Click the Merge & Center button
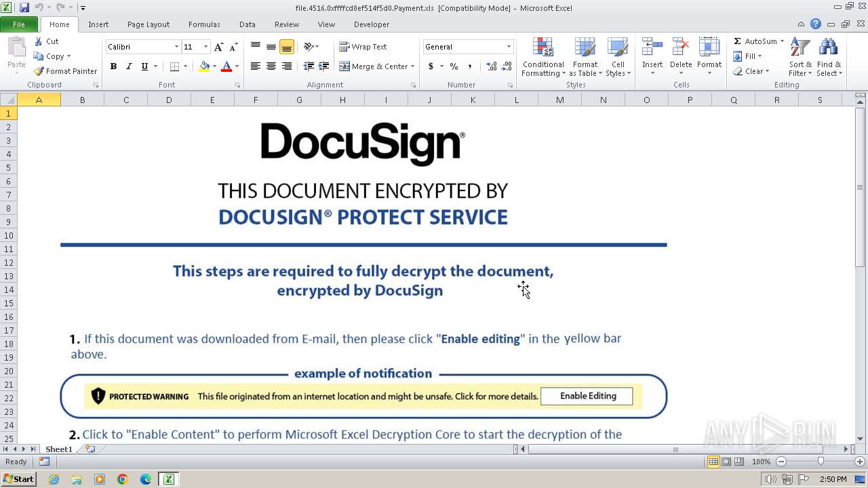This screenshot has width=868, height=488. [374, 66]
